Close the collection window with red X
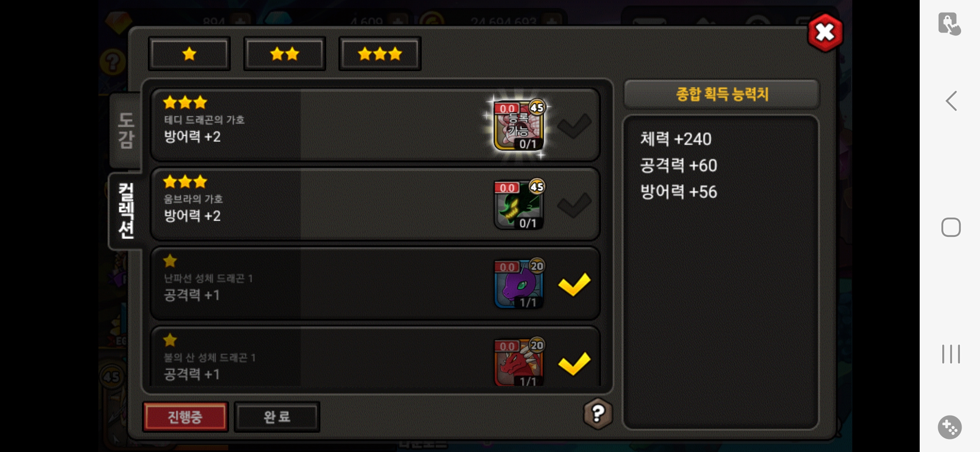980x452 pixels. tap(825, 32)
